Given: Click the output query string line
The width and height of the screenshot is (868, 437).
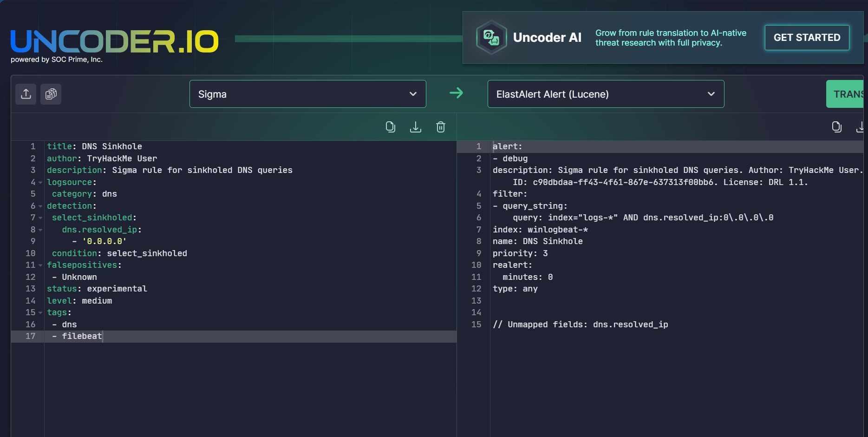Looking at the screenshot, I should click(643, 218).
